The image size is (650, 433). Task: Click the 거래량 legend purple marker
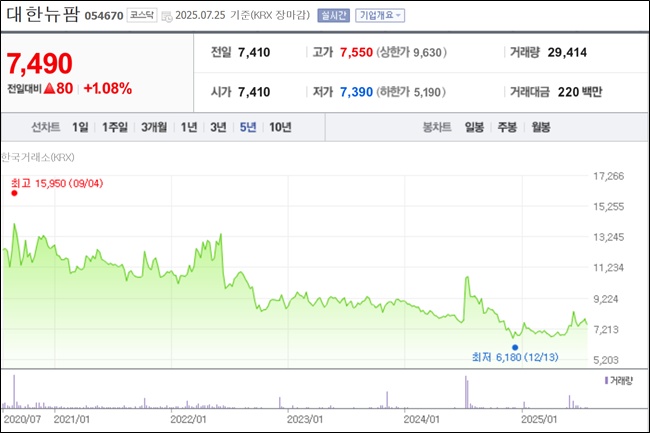pos(606,380)
